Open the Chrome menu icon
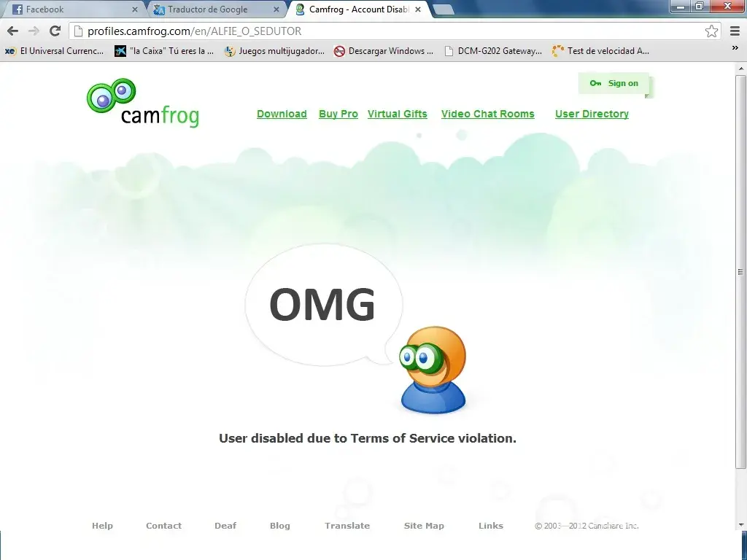Viewport: 747px width, 560px height. coord(734,31)
